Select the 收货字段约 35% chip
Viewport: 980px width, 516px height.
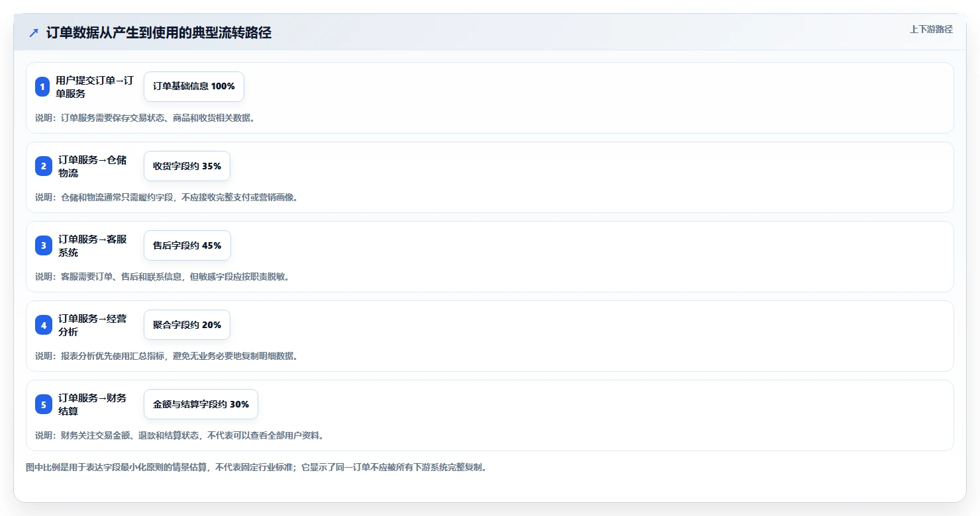click(x=187, y=166)
